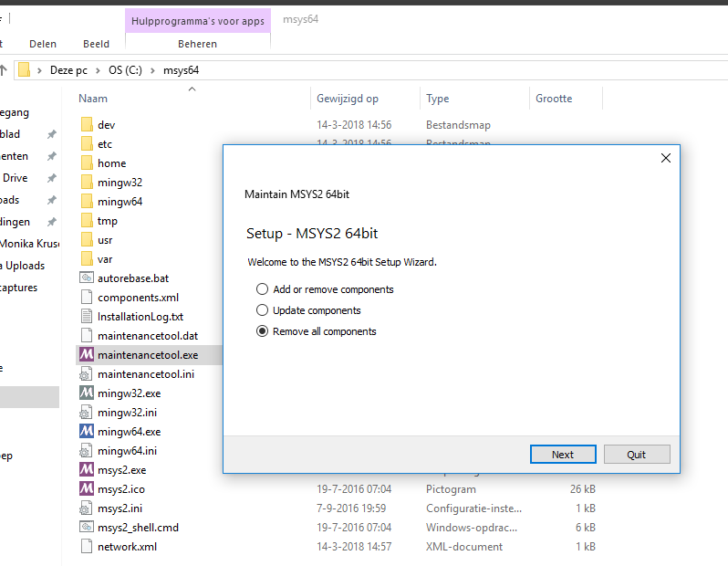The width and height of the screenshot is (728, 566).
Task: Click the network.xml file icon
Action: (87, 546)
